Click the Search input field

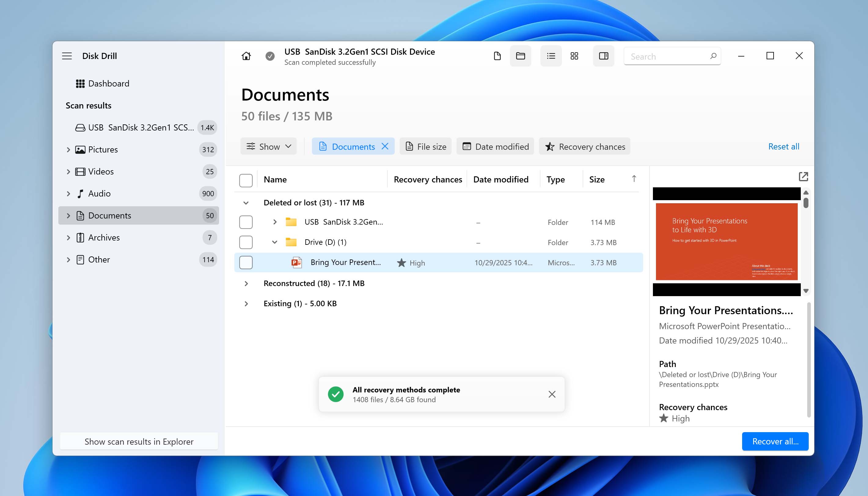tap(666, 57)
